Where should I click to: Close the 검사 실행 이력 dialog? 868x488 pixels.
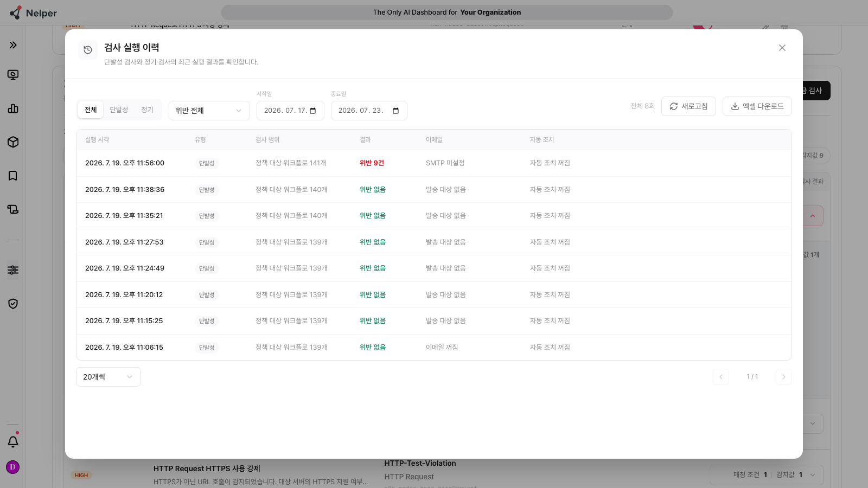click(782, 48)
